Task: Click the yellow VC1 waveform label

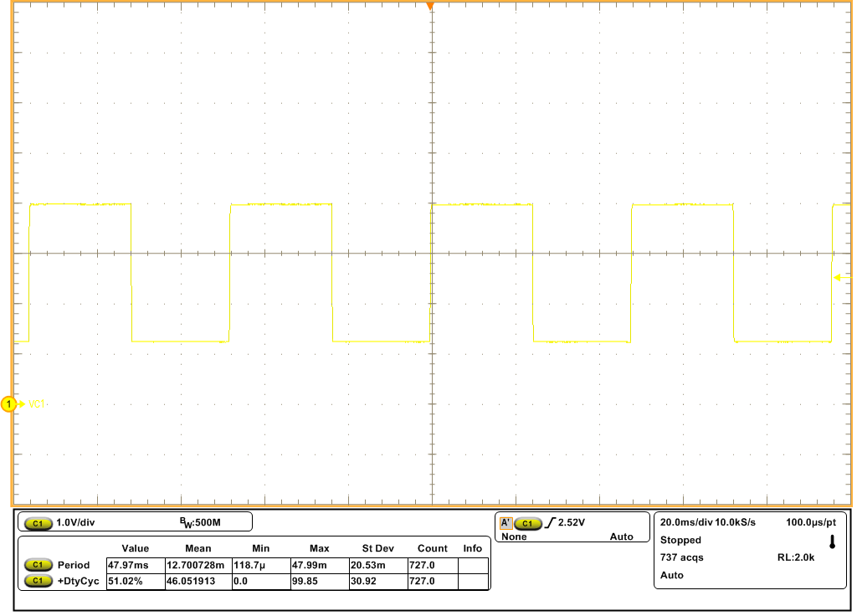Action: pyautogui.click(x=36, y=403)
